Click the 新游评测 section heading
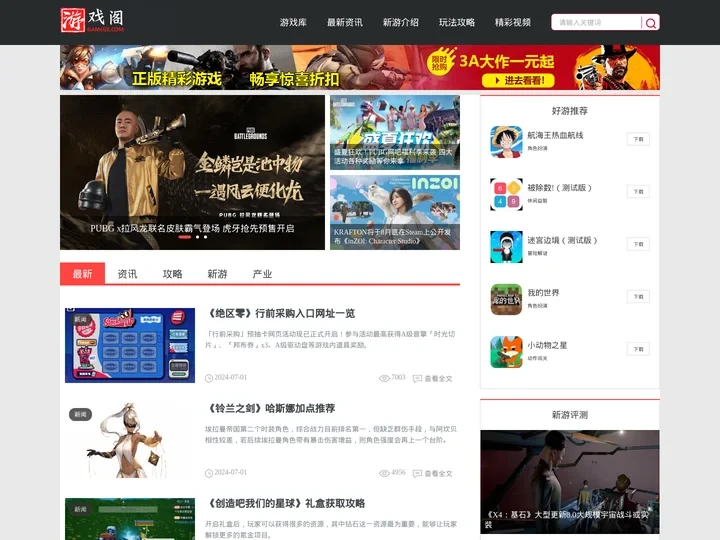The width and height of the screenshot is (720, 540). (x=569, y=415)
